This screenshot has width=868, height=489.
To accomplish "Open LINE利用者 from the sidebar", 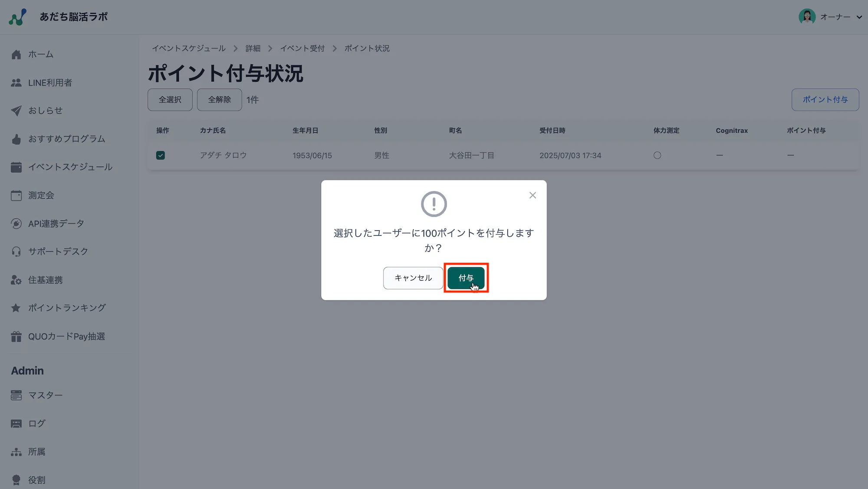I will [50, 82].
